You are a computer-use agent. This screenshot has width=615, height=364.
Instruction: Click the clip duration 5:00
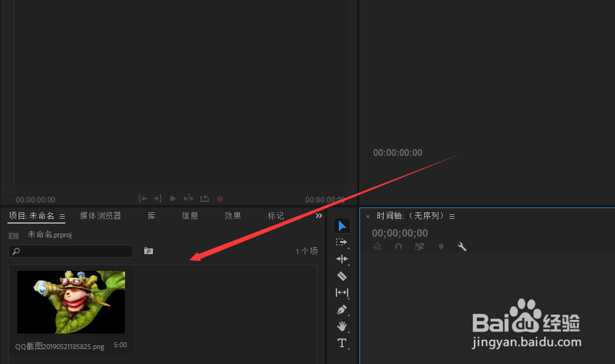(x=120, y=345)
